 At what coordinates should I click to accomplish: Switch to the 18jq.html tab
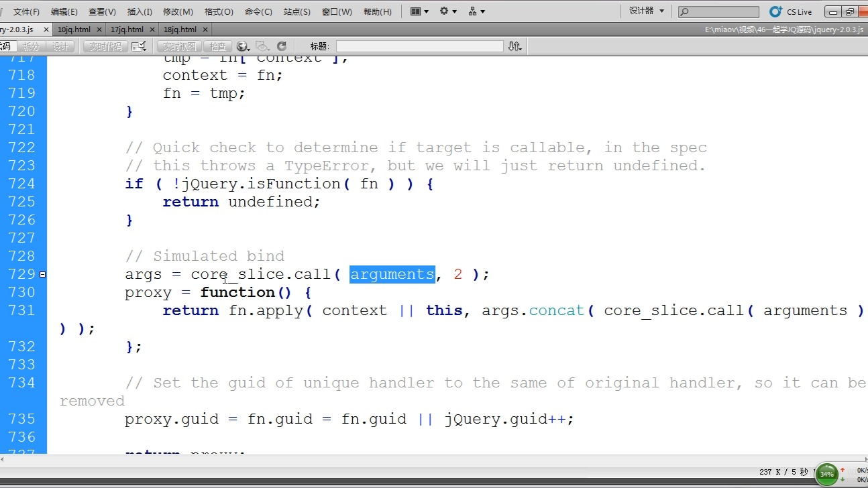coord(180,29)
